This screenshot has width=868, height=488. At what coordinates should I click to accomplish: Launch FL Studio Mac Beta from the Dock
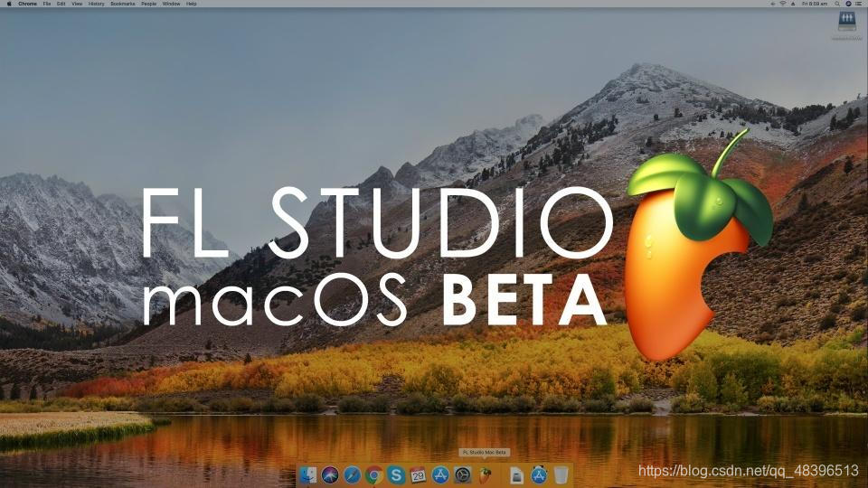pyautogui.click(x=485, y=474)
